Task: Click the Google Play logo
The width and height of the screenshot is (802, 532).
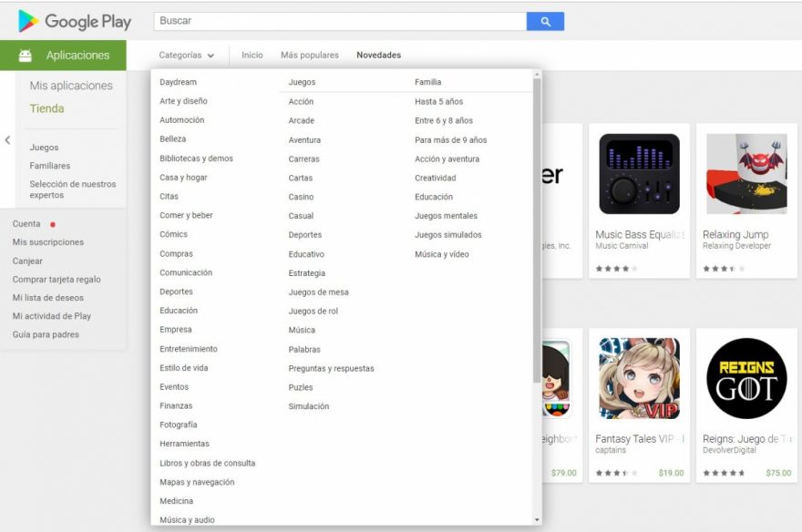Action: tap(75, 22)
